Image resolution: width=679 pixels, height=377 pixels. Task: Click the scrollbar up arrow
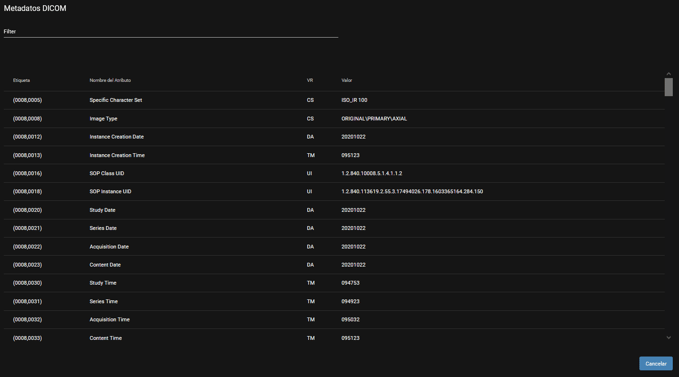click(x=669, y=74)
